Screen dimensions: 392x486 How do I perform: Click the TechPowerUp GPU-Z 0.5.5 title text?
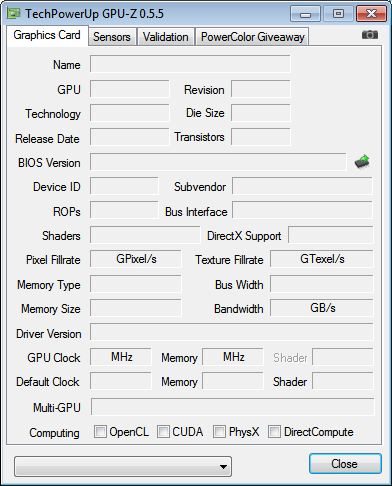(94, 14)
